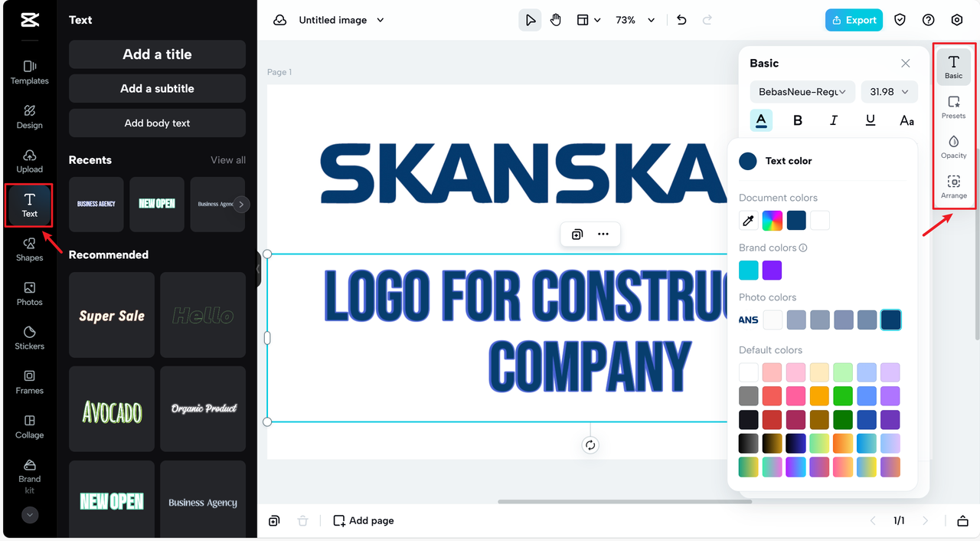
Task: Toggle the text color A button
Action: 761,120
